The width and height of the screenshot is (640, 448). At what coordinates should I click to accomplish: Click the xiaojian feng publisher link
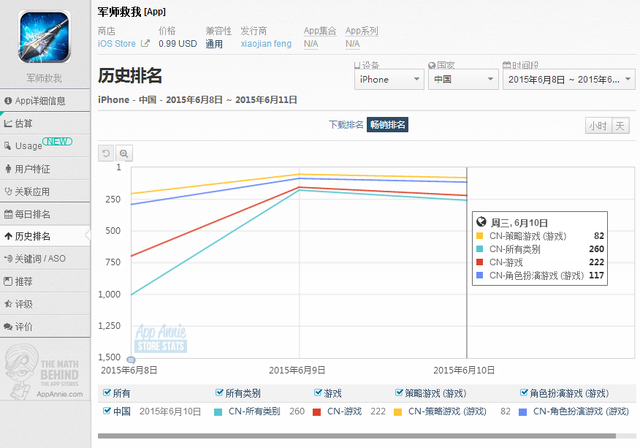pyautogui.click(x=267, y=44)
